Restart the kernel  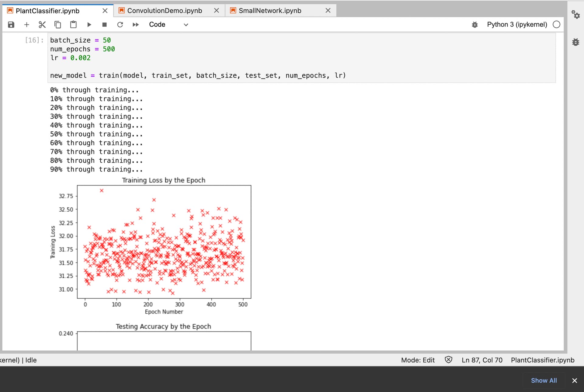120,25
